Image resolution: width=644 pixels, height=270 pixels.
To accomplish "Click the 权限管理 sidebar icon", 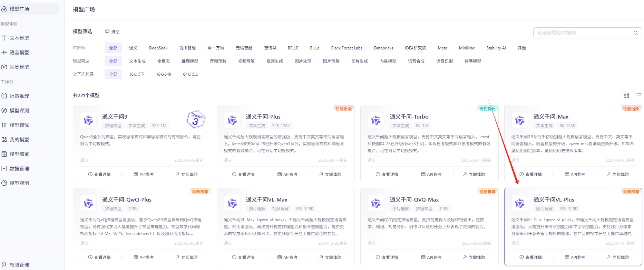I will (4, 265).
